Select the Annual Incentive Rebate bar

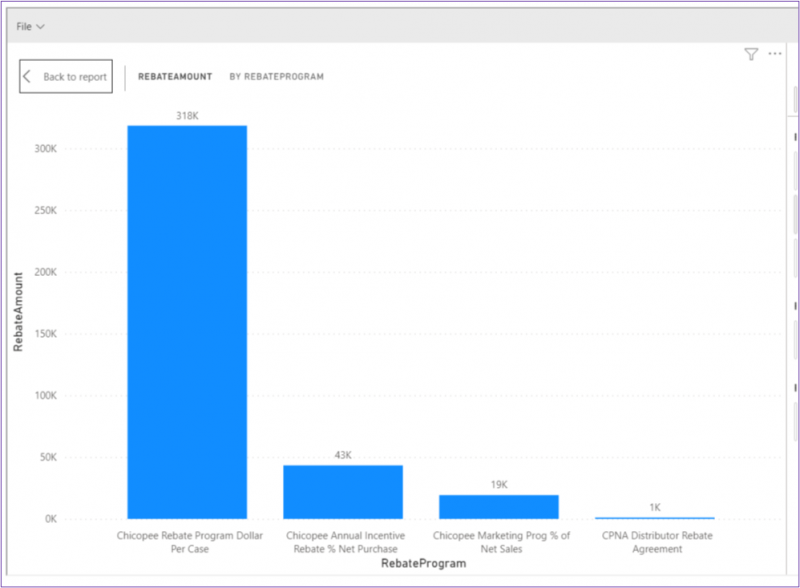[343, 492]
